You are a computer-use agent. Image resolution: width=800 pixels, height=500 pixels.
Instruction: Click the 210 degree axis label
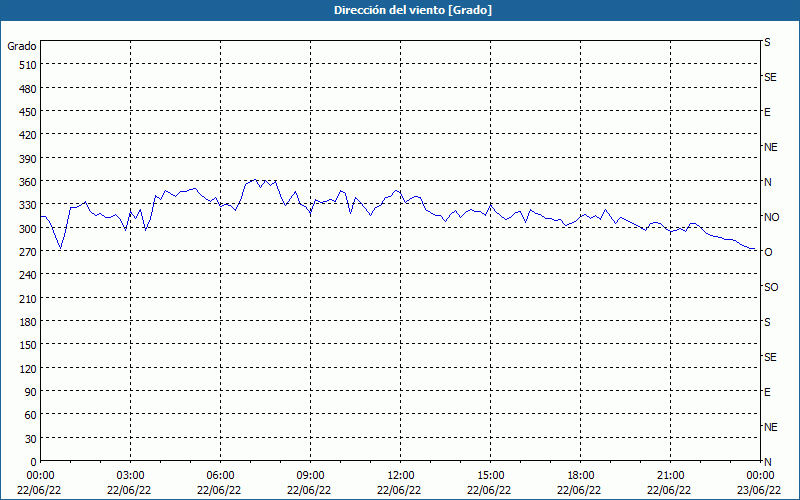click(x=28, y=298)
